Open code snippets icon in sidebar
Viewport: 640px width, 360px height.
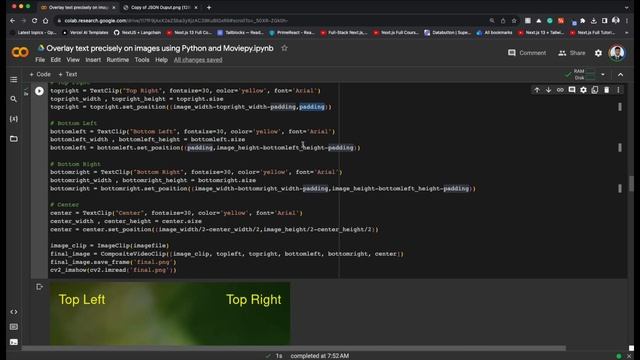pos(13,312)
